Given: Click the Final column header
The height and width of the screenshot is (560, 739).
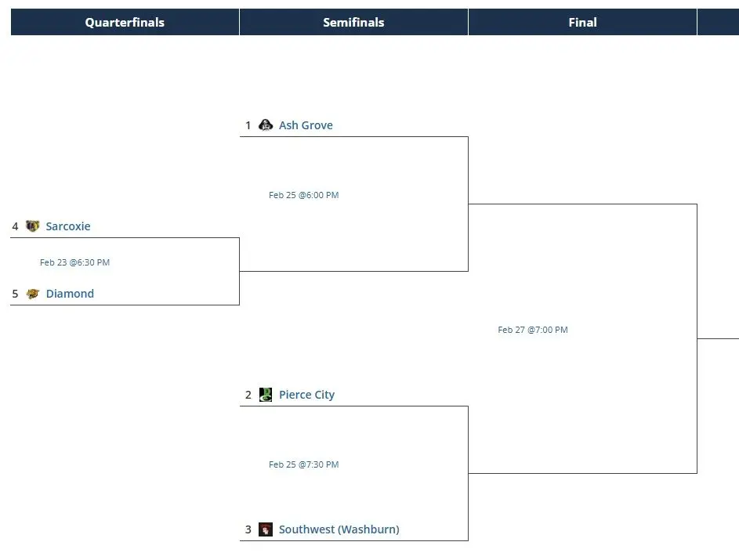Looking at the screenshot, I should [582, 22].
